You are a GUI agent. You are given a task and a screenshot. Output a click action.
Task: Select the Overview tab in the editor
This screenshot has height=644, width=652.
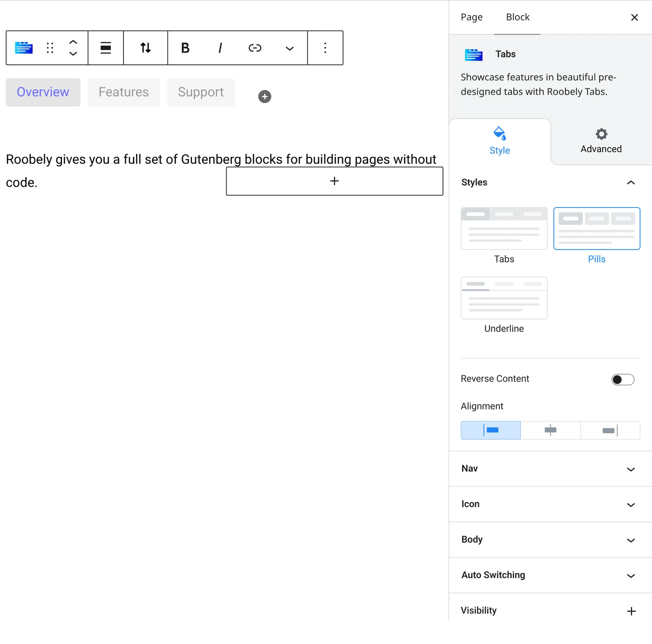pyautogui.click(x=43, y=92)
